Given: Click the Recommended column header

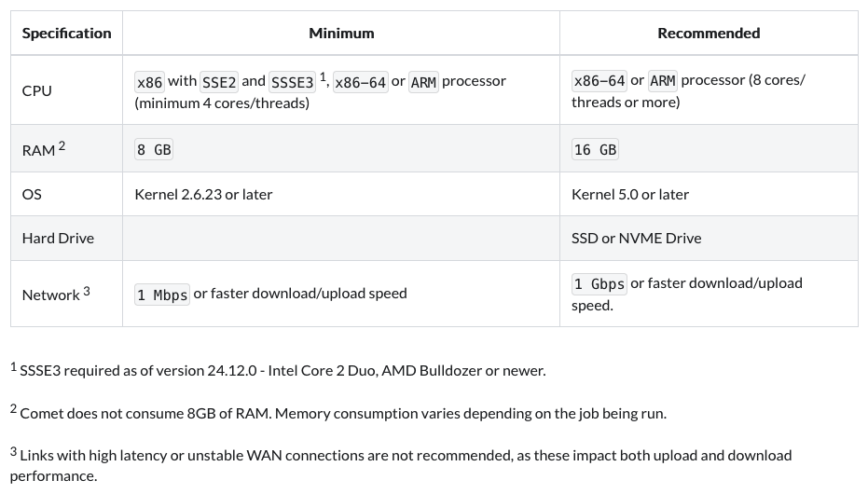Looking at the screenshot, I should [x=709, y=34].
